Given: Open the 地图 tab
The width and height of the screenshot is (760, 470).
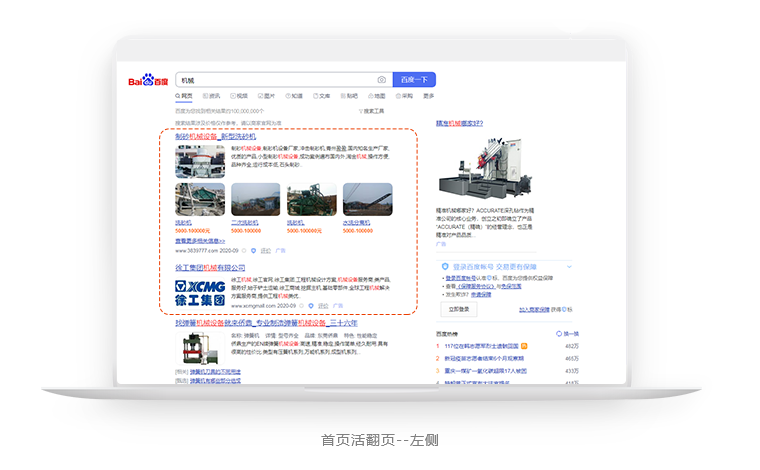Looking at the screenshot, I should pyautogui.click(x=377, y=96).
